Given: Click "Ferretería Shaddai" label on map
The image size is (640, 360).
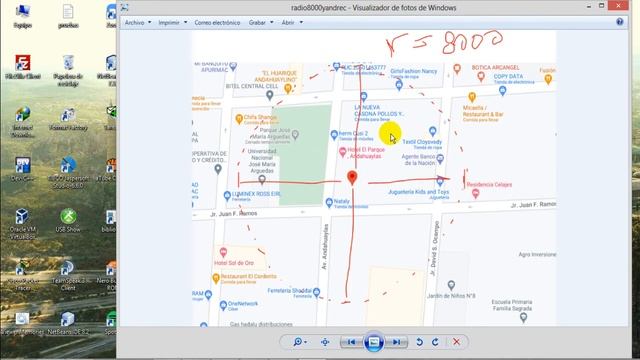Looking at the screenshot, I should (x=289, y=291).
